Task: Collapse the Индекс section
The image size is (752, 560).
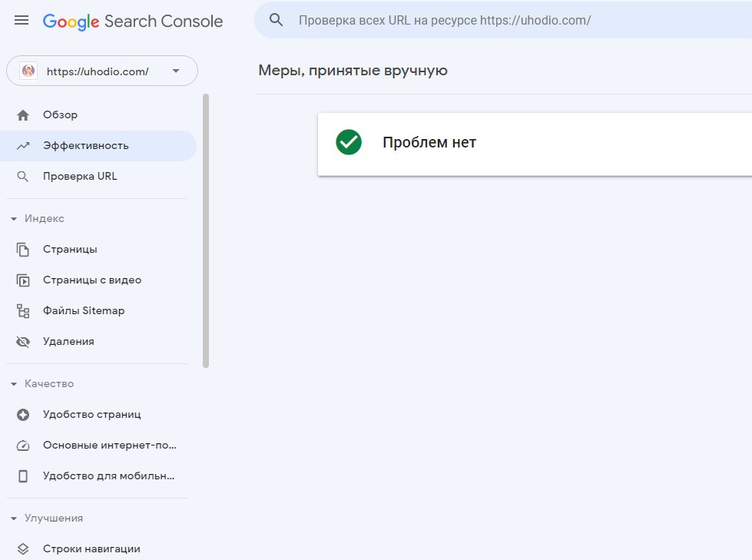Action: coord(14,219)
